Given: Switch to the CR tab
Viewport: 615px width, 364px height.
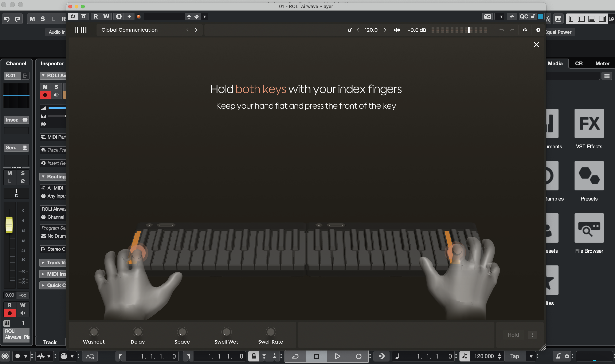Looking at the screenshot, I should pos(579,64).
